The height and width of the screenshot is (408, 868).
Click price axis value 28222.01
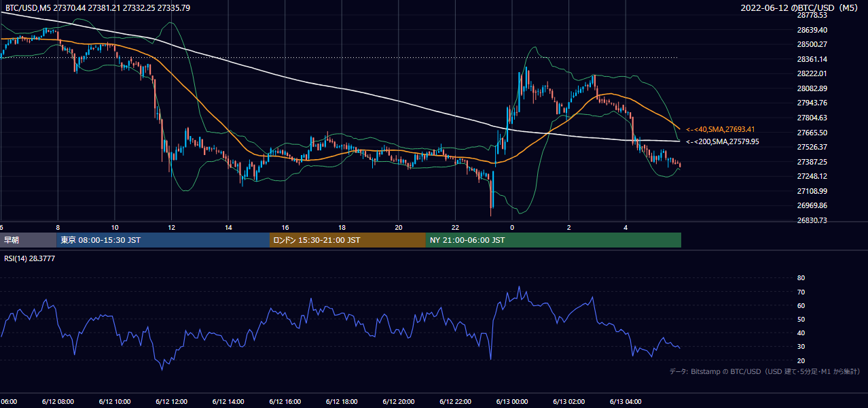[812, 73]
